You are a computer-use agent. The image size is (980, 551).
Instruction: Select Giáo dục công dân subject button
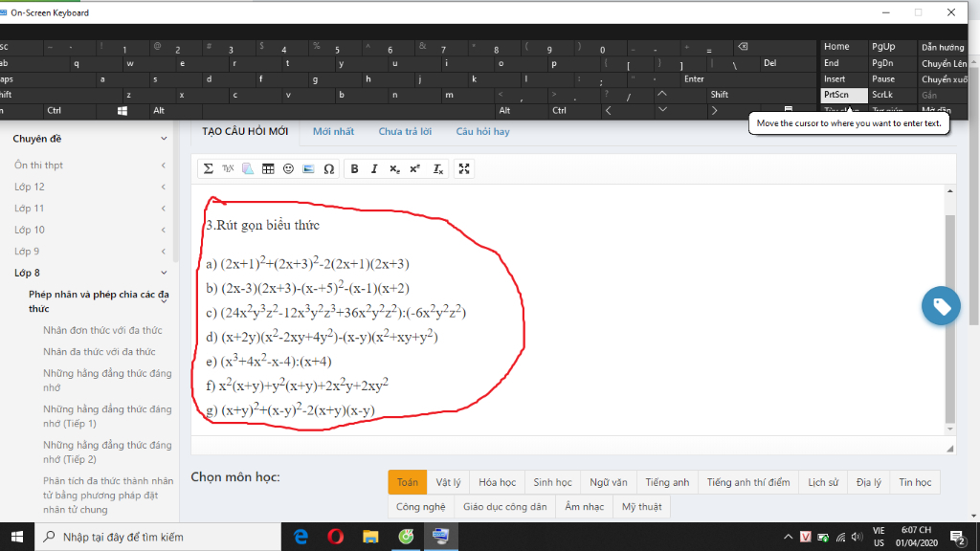pyautogui.click(x=504, y=507)
